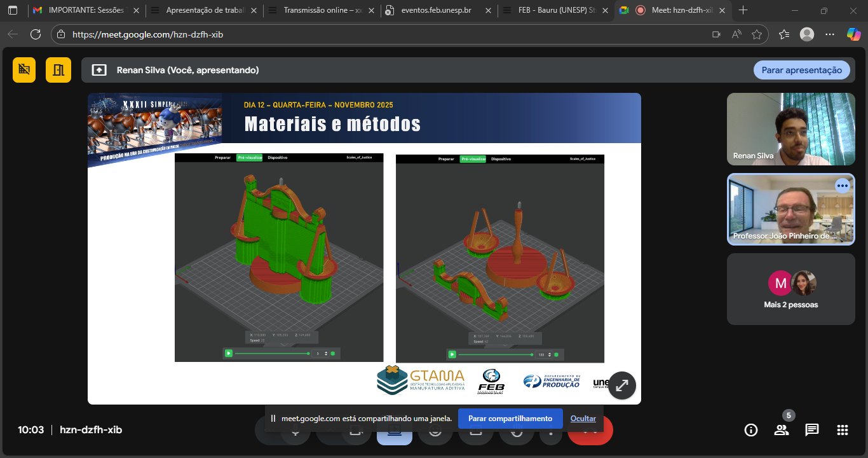Open the activities grid icon

843,430
